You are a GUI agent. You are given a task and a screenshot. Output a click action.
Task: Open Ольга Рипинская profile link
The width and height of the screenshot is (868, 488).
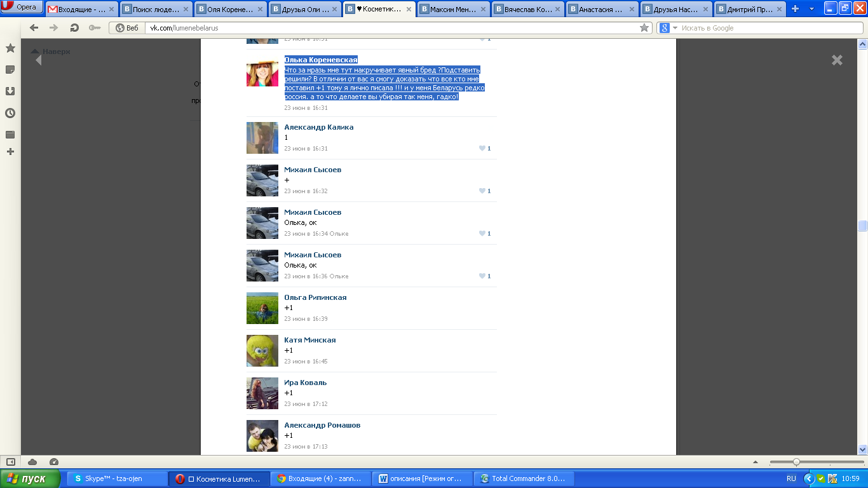tap(315, 297)
